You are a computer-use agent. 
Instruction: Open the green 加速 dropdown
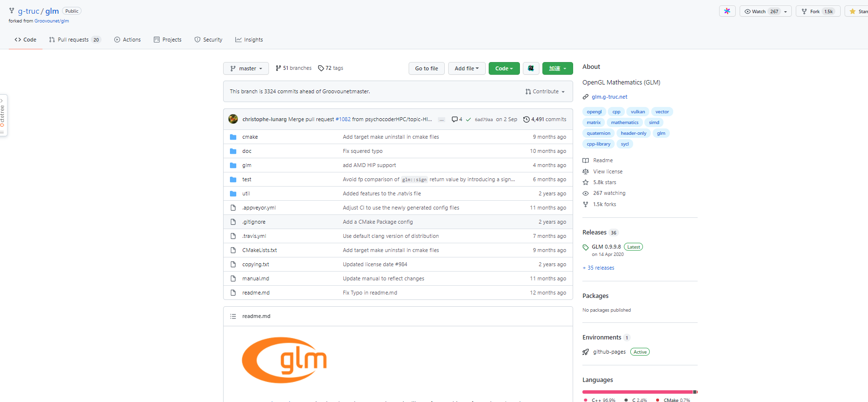558,68
